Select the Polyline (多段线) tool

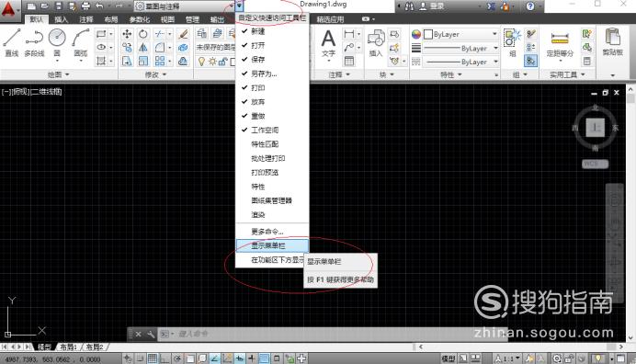point(34,42)
